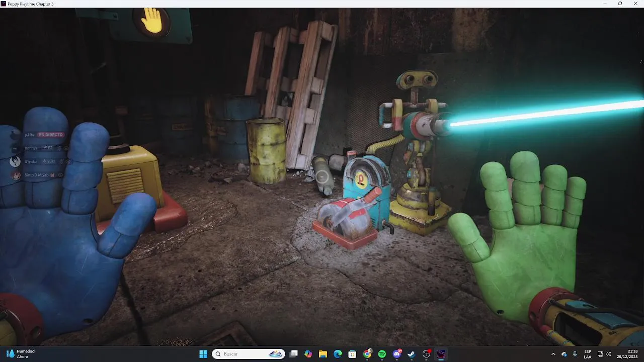Open the ESP LAA language switcher
This screenshot has width=644, height=362.
(588, 354)
